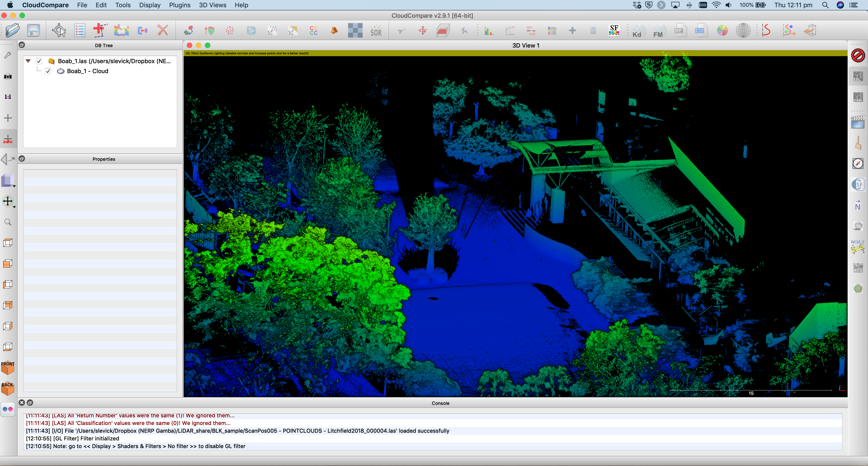Open the cross section tool
This screenshot has height=466, width=868.
443,31
